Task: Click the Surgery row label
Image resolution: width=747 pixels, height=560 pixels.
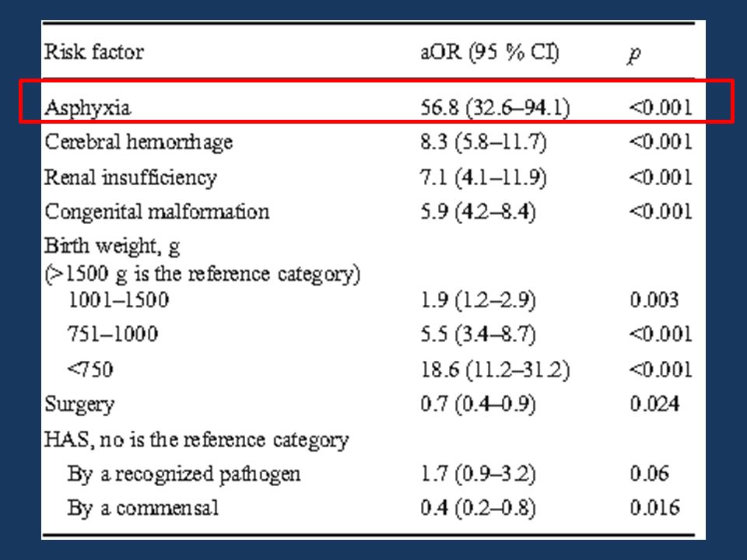Action: (x=79, y=404)
